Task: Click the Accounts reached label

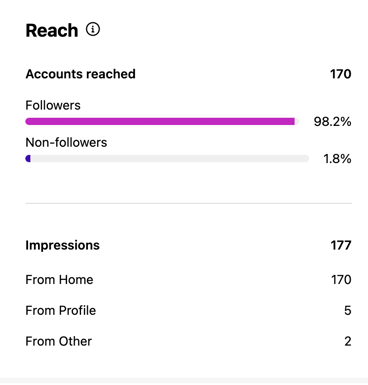Action: click(80, 74)
